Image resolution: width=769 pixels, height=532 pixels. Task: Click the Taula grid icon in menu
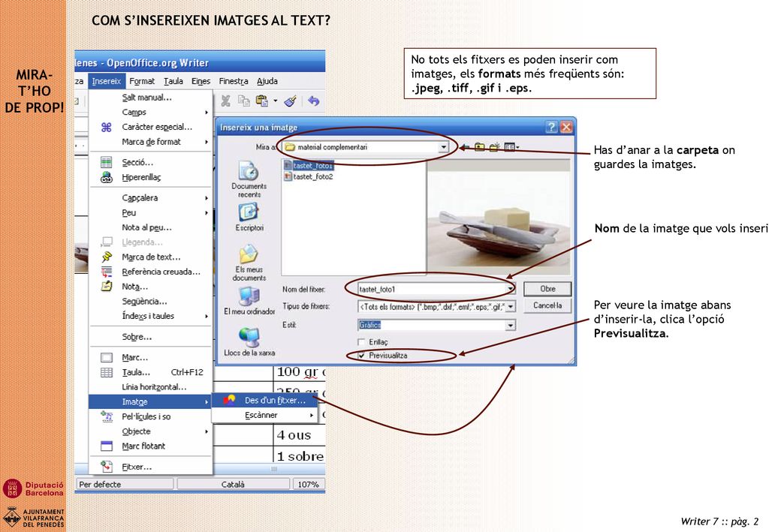pos(107,372)
